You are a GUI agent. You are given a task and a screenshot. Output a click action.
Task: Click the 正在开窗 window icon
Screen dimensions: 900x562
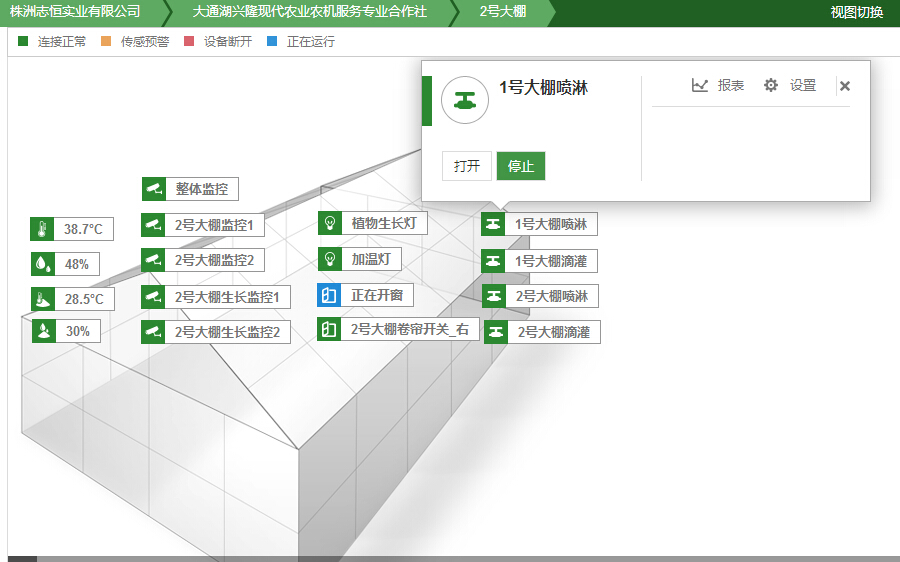329,295
